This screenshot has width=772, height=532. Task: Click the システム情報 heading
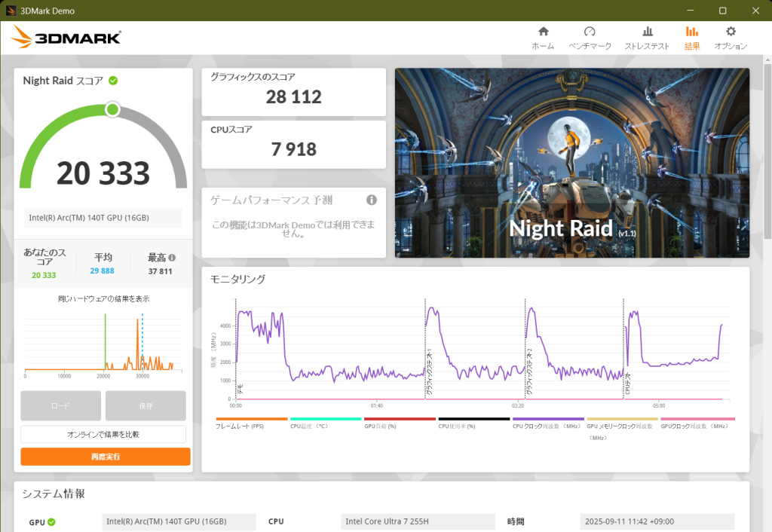click(x=54, y=494)
